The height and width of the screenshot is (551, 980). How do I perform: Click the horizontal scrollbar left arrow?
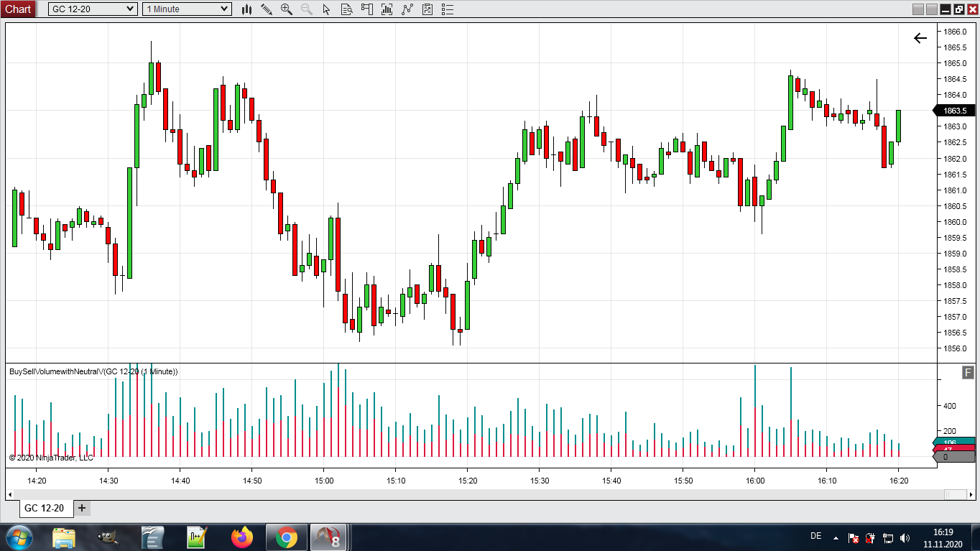tap(10, 494)
